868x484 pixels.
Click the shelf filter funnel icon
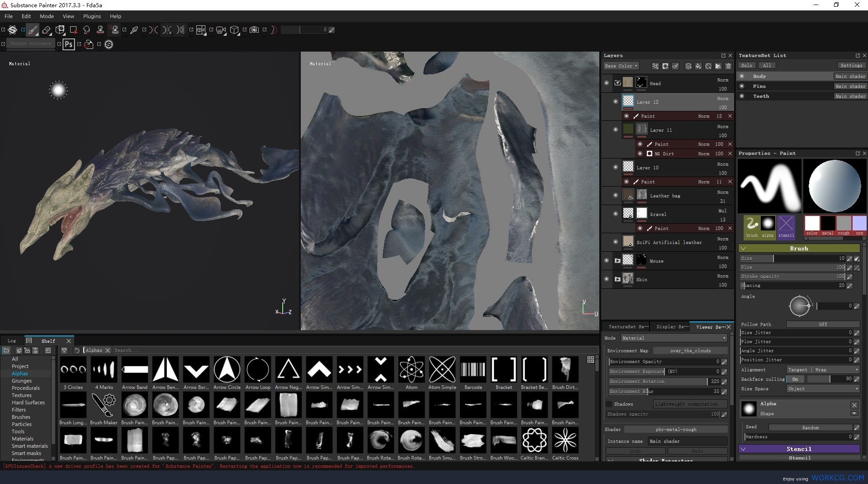pyautogui.click(x=64, y=350)
